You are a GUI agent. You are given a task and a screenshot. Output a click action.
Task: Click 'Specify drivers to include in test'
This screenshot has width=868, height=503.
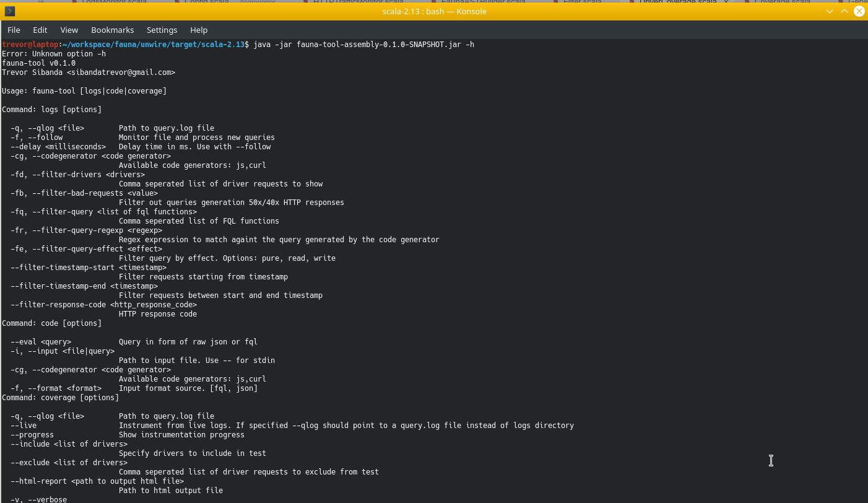pyautogui.click(x=193, y=453)
